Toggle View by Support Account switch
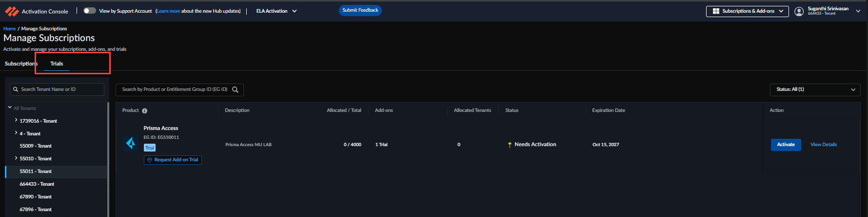The height and width of the screenshot is (217, 868). point(89,11)
